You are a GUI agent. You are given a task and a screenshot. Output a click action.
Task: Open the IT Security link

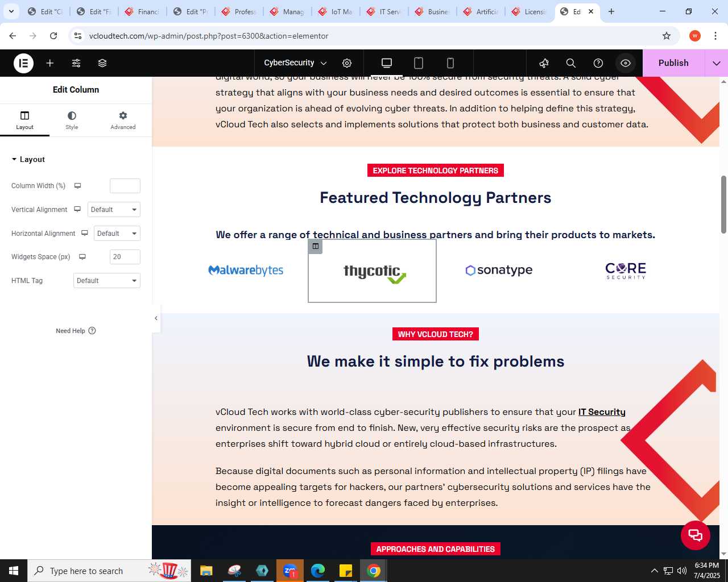602,412
